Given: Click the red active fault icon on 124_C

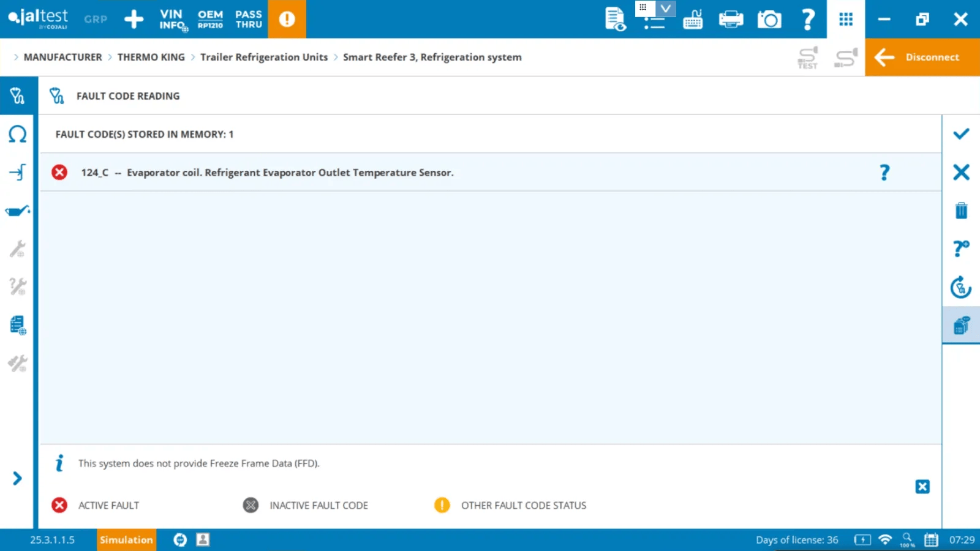Looking at the screenshot, I should coord(59,172).
